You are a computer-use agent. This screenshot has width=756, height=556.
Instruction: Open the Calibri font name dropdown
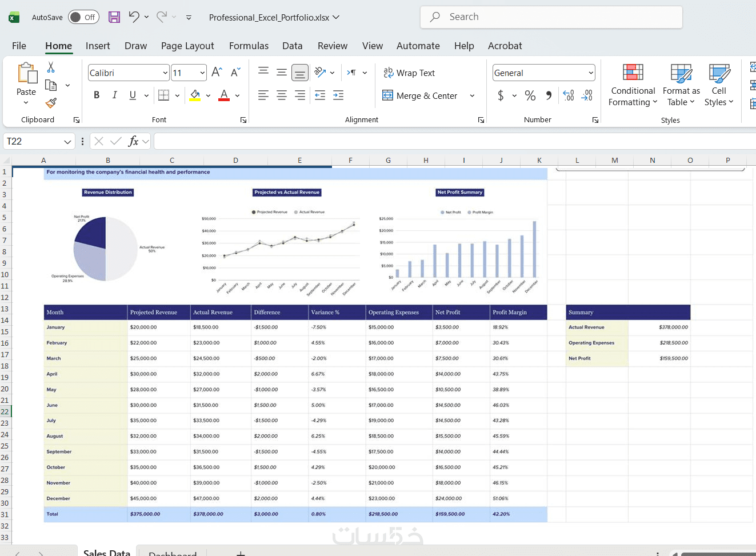165,73
